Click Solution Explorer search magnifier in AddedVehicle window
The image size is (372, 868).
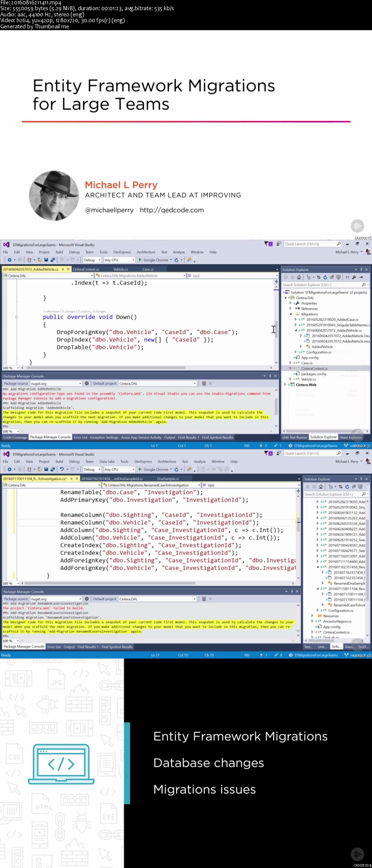pyautogui.click(x=364, y=285)
